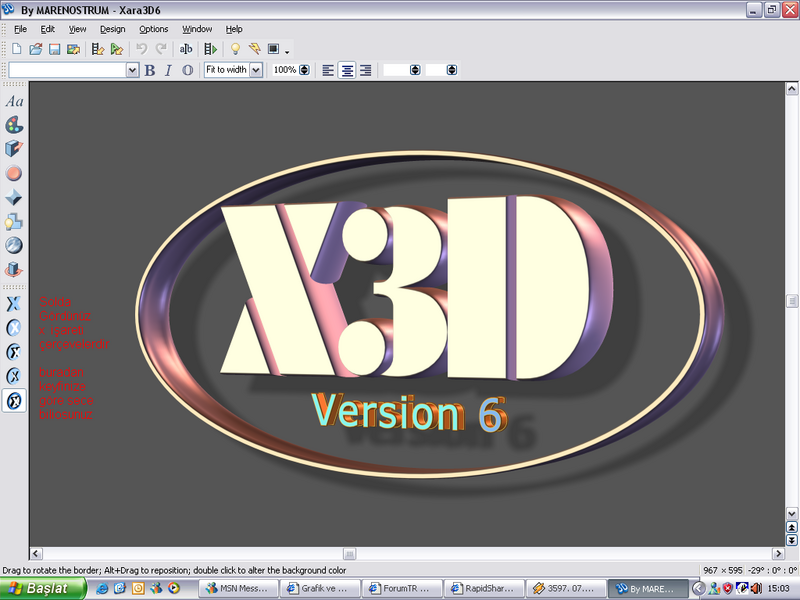Open the text edit cursor tool
This screenshot has width=800, height=600.
[186, 49]
